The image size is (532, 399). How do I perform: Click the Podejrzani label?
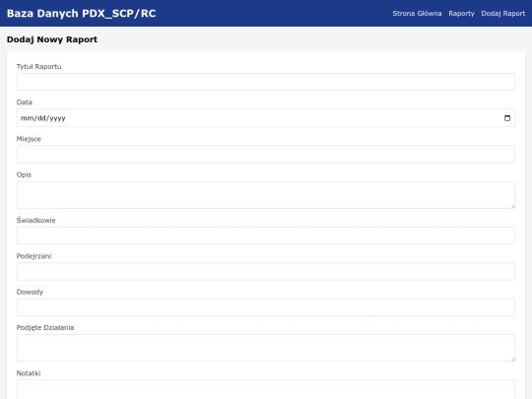(x=33, y=256)
